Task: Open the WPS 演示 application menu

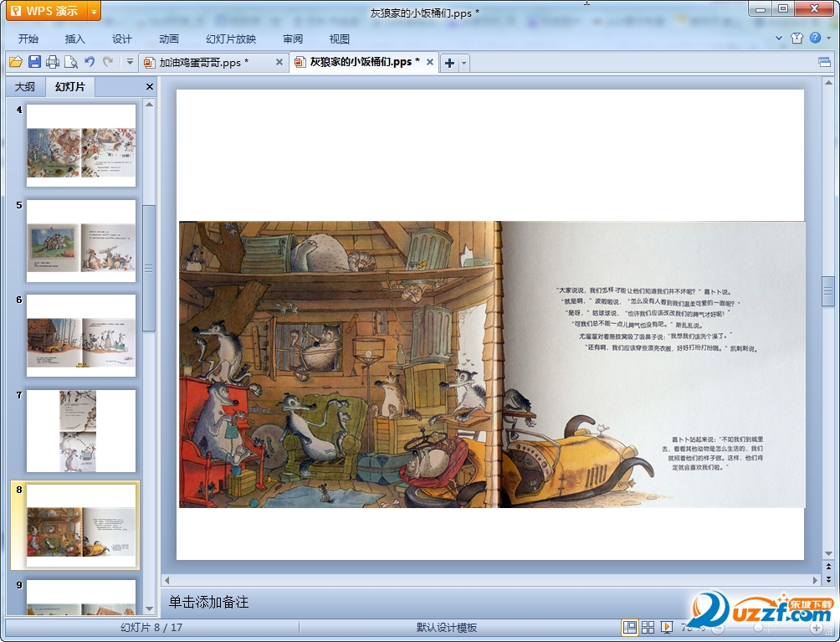Action: [47, 11]
